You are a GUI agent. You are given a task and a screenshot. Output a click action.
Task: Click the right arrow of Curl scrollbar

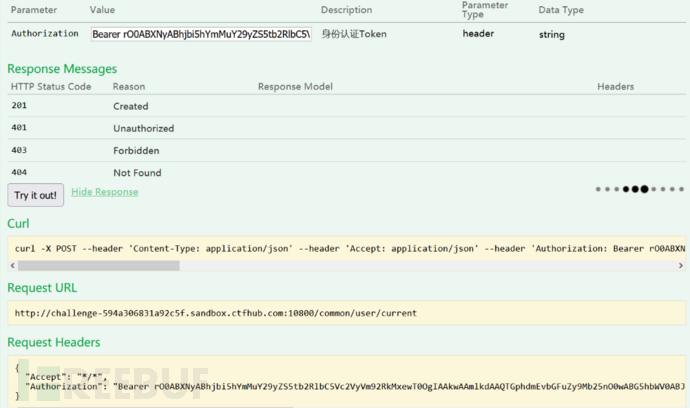click(x=683, y=266)
